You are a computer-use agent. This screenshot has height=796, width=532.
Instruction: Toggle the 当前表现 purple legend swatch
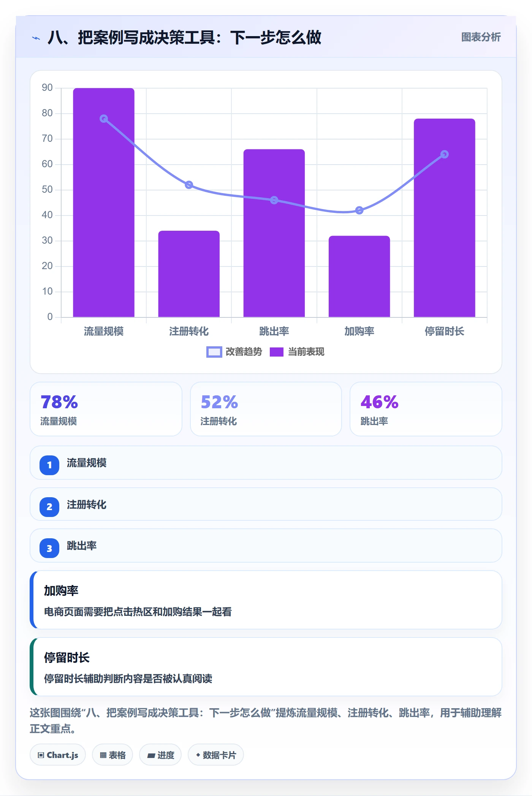pos(276,352)
